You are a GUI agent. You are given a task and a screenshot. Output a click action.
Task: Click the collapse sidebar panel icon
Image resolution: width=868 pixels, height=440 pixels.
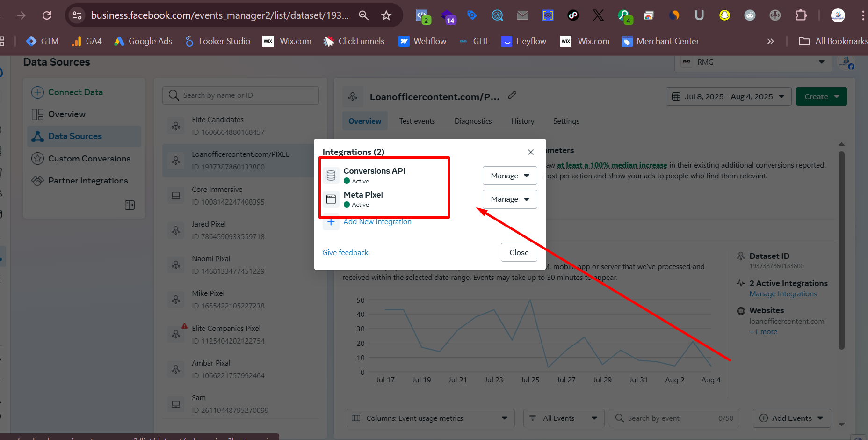click(x=130, y=205)
